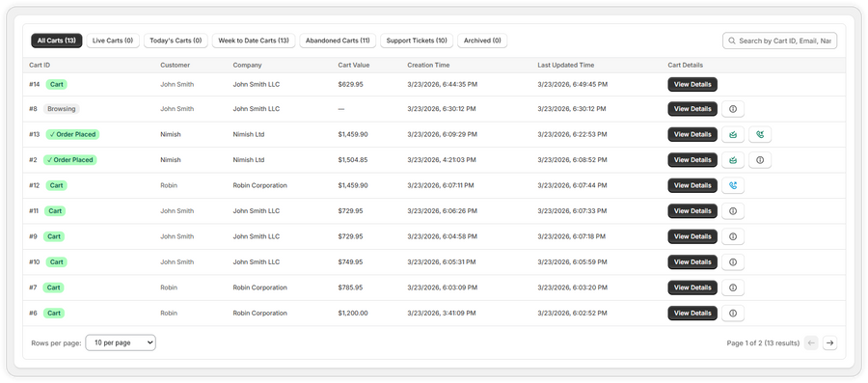Screen dimensions: 868x383
Task: Go to next page with right arrow
Action: coord(829,343)
